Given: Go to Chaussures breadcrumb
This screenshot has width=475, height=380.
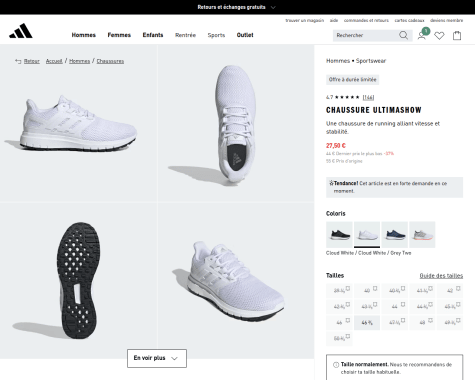Looking at the screenshot, I should [110, 61].
